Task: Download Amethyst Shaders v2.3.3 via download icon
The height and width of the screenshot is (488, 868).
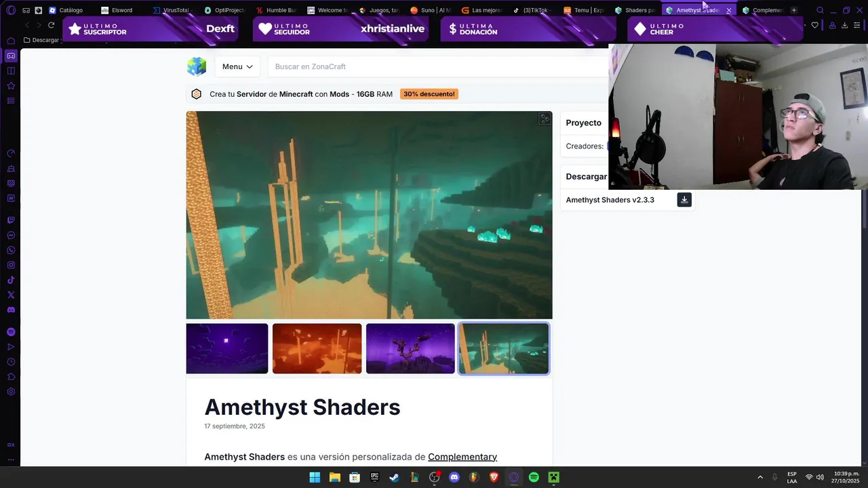Action: 684,200
